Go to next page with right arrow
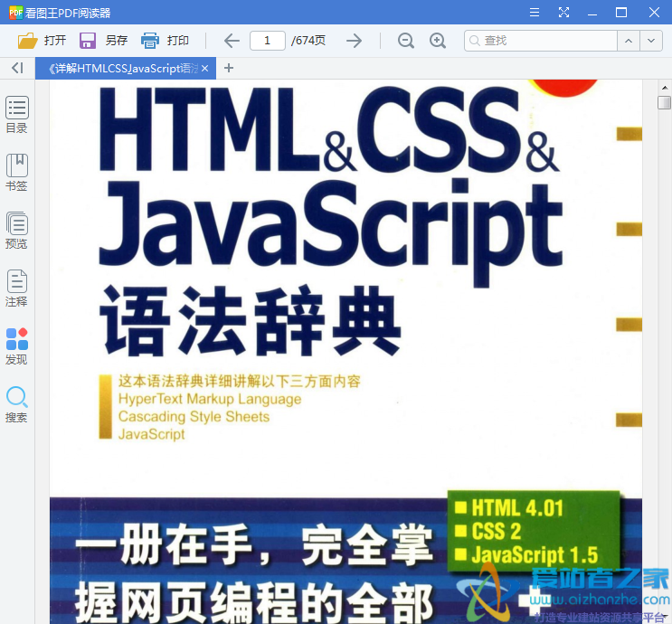 [x=354, y=41]
